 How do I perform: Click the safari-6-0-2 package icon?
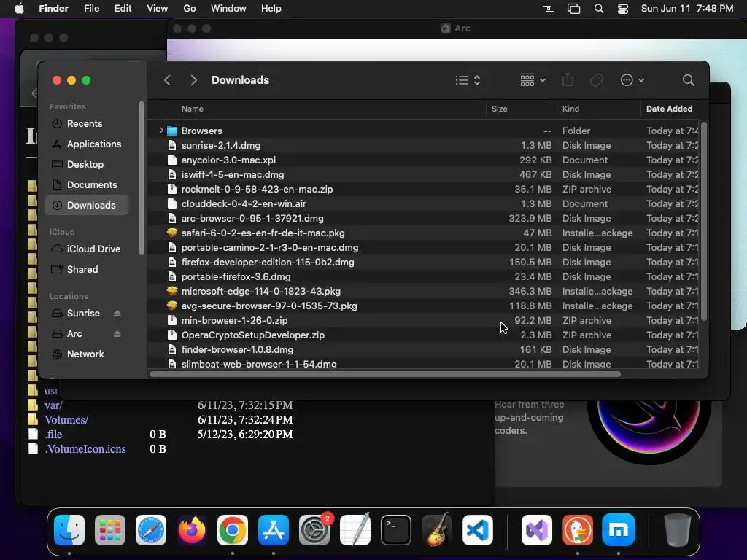pyautogui.click(x=172, y=233)
